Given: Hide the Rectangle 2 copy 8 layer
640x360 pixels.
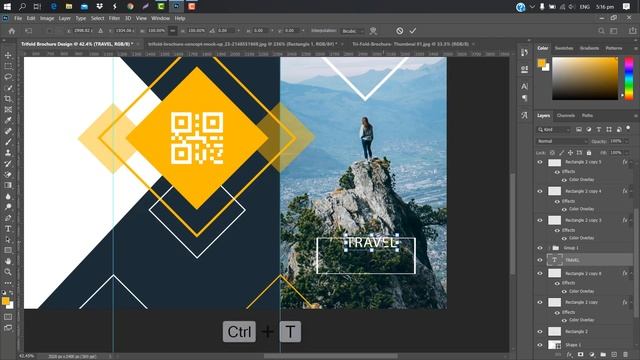Looking at the screenshot, I should 540,273.
